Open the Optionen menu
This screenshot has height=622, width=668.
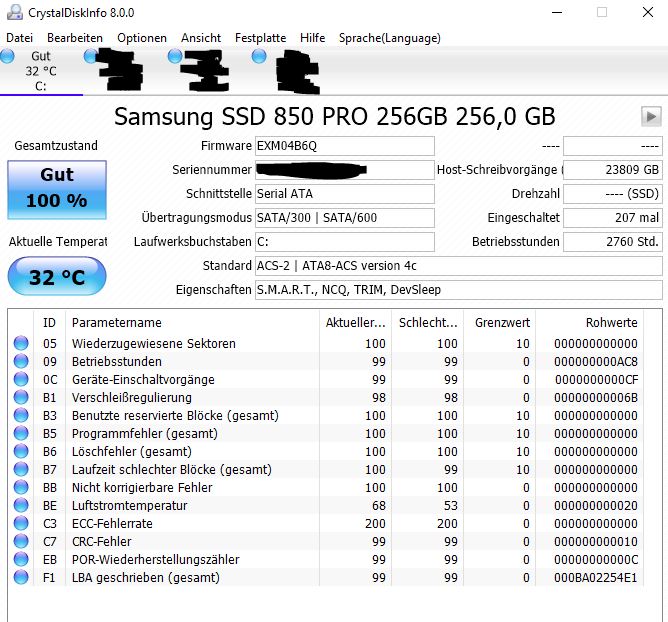click(141, 38)
